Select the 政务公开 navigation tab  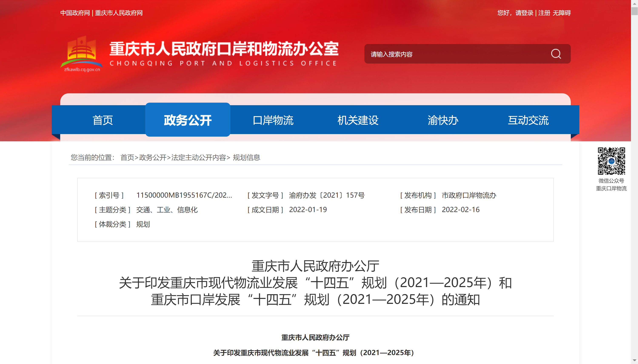pos(188,120)
